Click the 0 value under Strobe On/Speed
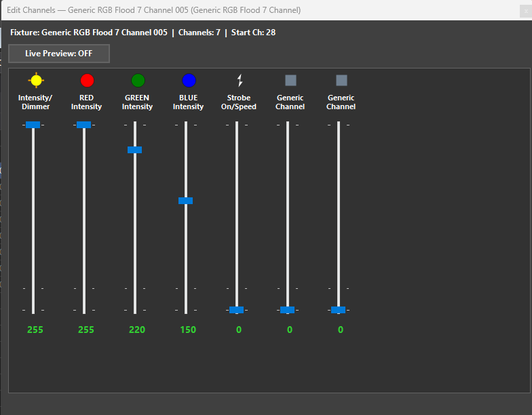Viewport: 532px width, 415px height. point(239,330)
